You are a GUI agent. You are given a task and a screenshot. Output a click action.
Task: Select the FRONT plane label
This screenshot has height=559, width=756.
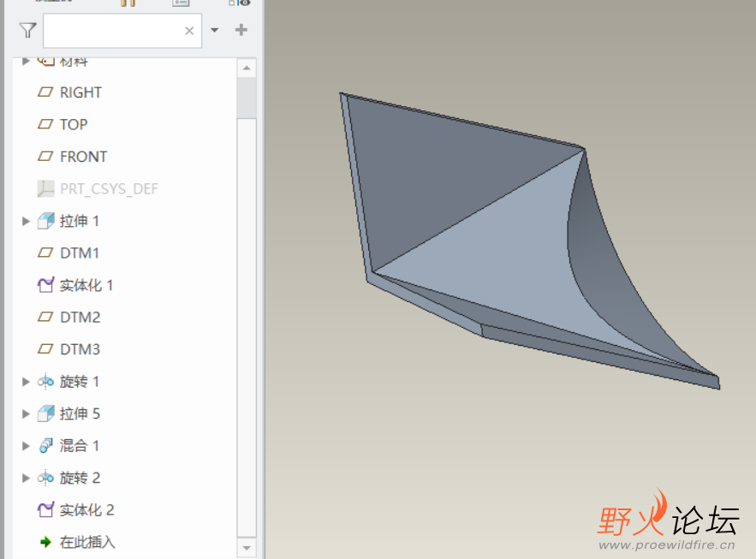pos(83,157)
